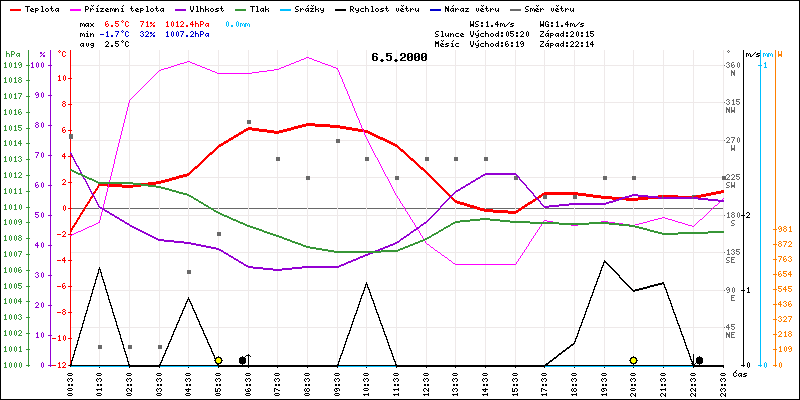Click the hPa pressure axis header
The width and height of the screenshot is (800, 400).
coord(12,53)
